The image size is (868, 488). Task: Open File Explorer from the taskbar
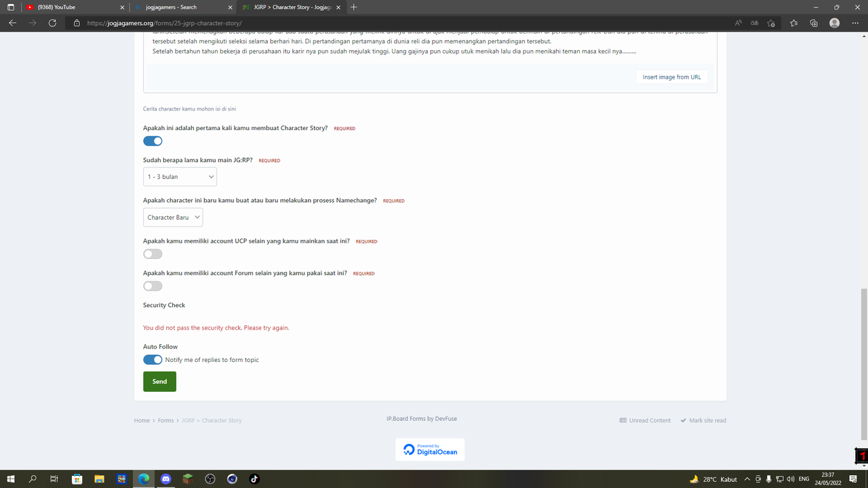tap(99, 479)
